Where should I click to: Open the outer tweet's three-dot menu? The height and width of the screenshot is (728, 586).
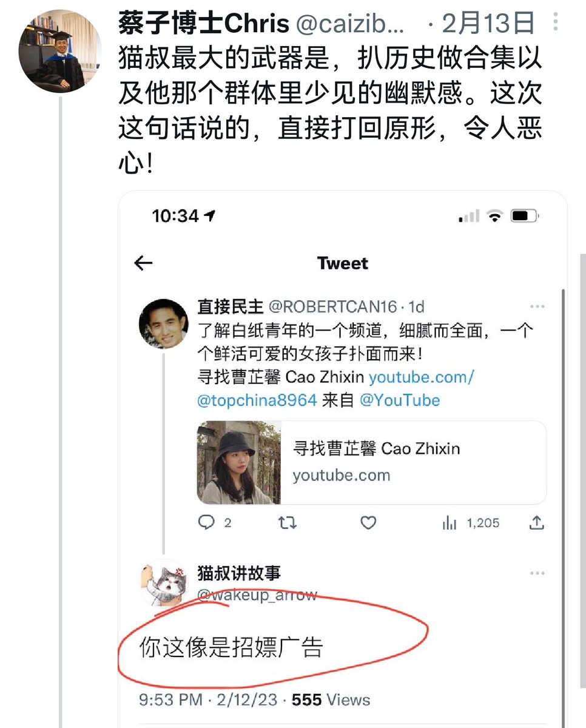point(556,22)
